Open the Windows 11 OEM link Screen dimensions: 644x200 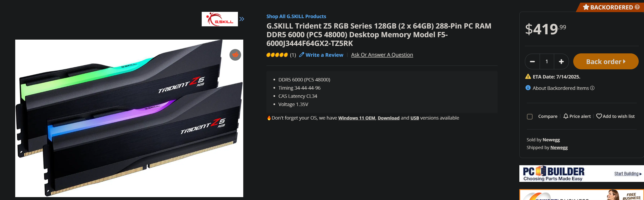[x=357, y=118]
